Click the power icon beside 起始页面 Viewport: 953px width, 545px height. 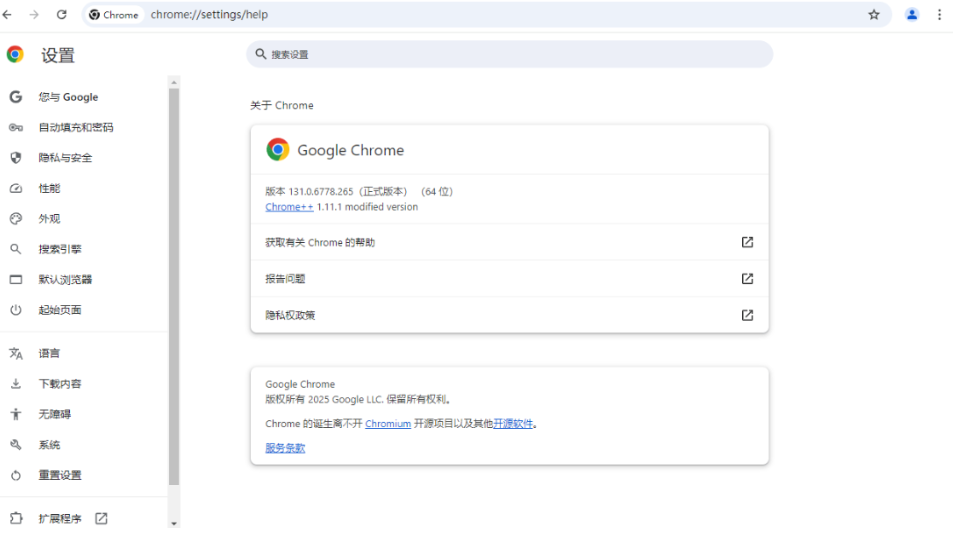point(16,310)
